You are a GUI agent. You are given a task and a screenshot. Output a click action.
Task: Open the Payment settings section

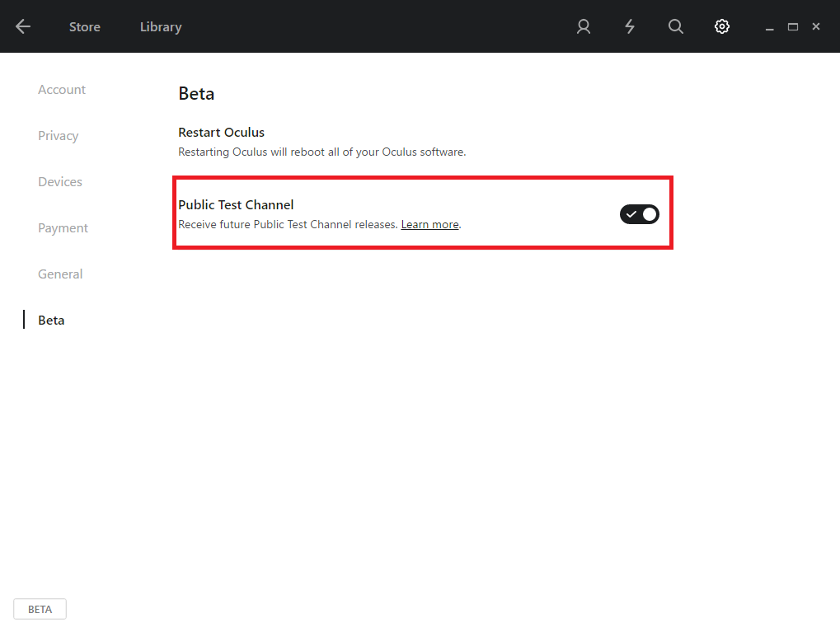[x=63, y=228]
